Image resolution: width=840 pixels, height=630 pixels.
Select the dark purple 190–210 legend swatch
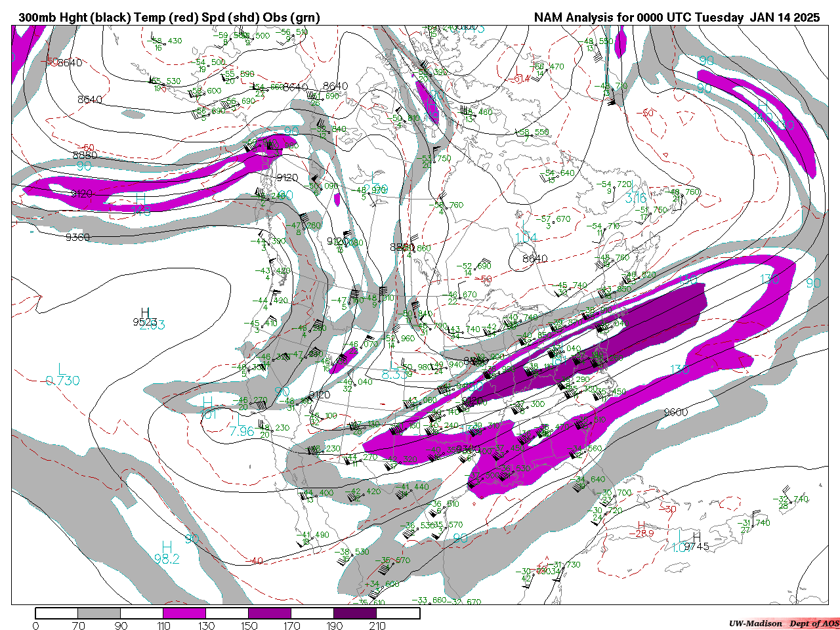click(x=355, y=613)
